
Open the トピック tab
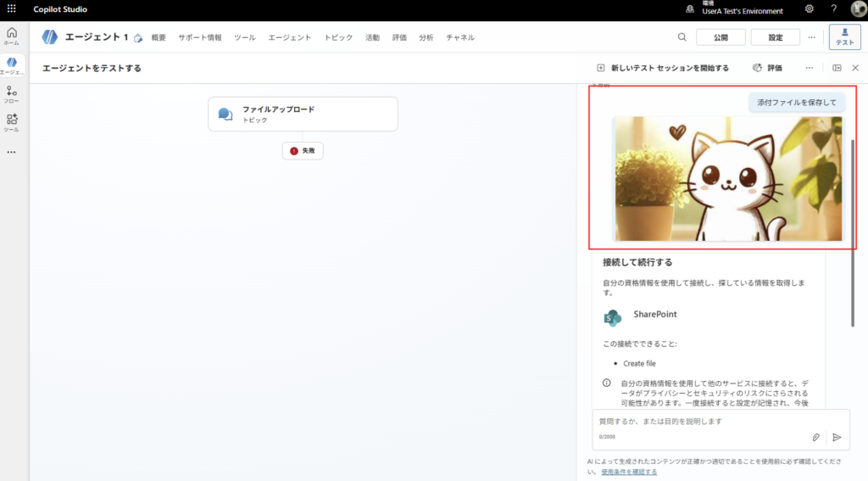coord(338,37)
